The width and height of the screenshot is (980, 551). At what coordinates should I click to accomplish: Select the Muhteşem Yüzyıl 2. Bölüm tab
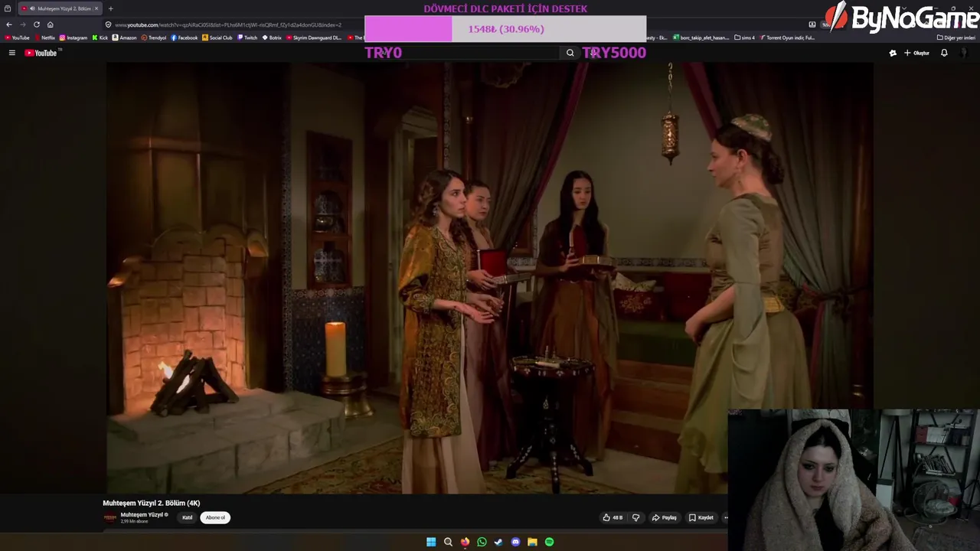(60, 8)
